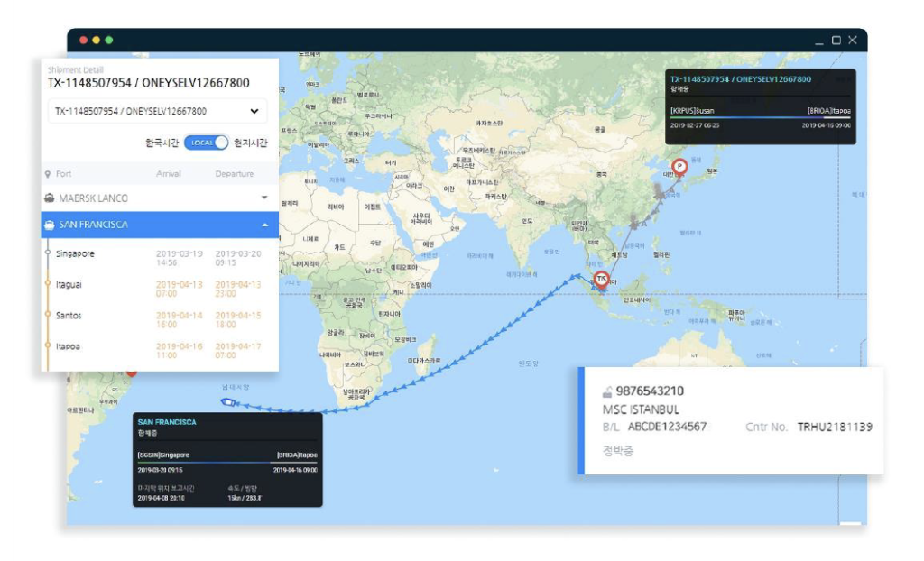Click the lock icon beside 9876543210
The image size is (924, 561).
607,391
